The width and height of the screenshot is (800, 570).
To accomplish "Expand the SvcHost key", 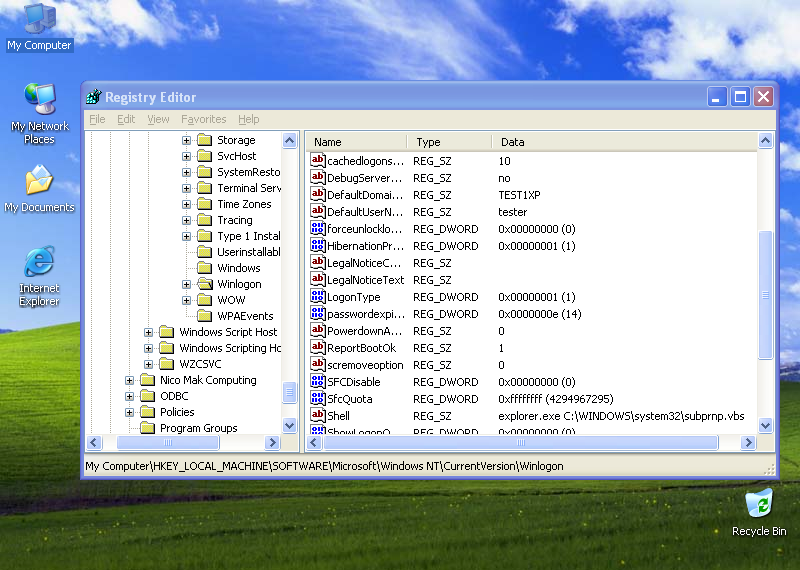I will (x=186, y=156).
